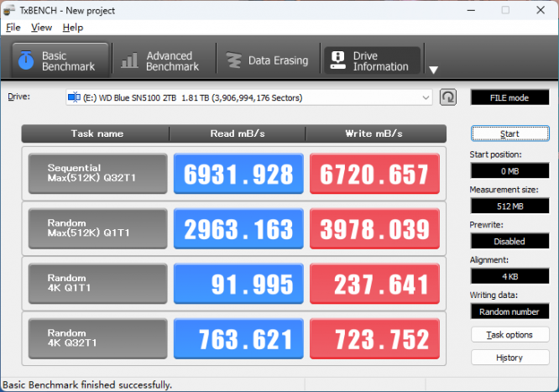
Task: Switch to Advanced Benchmark tab
Action: pos(164,60)
